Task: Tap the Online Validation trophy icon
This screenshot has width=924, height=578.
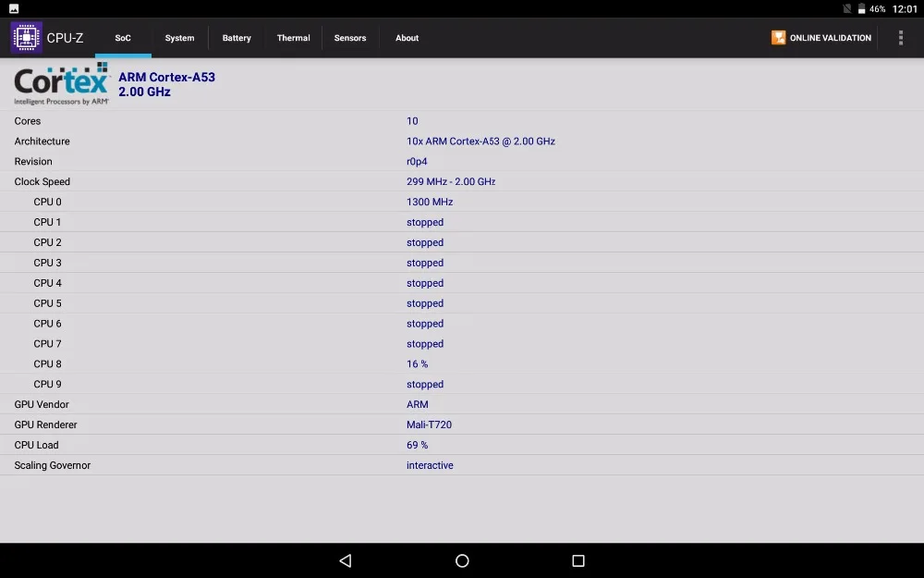Action: click(778, 38)
